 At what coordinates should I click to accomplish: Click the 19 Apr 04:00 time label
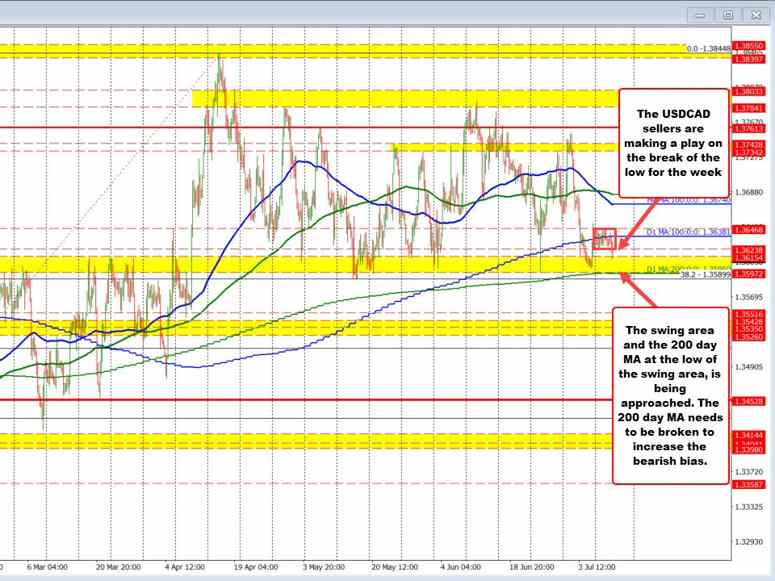point(256,567)
